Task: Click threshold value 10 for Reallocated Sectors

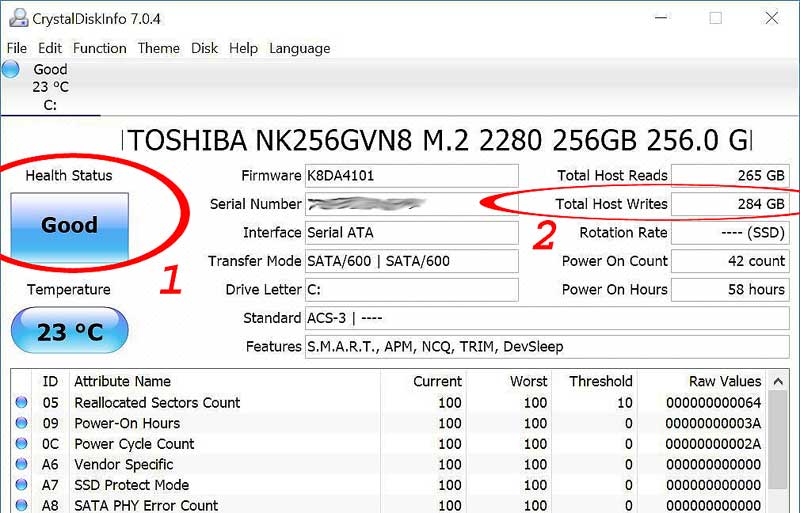Action: 625,403
